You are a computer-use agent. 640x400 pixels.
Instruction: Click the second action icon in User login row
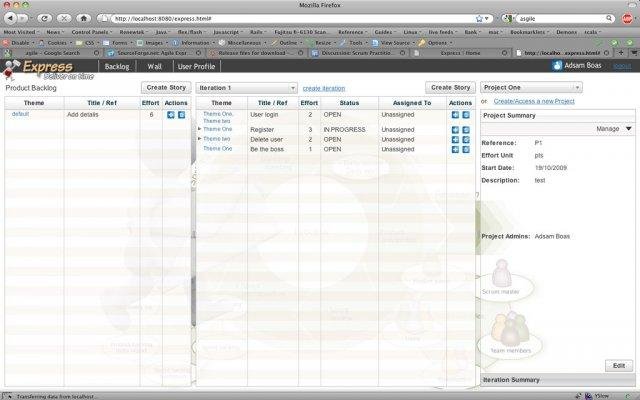tap(466, 115)
